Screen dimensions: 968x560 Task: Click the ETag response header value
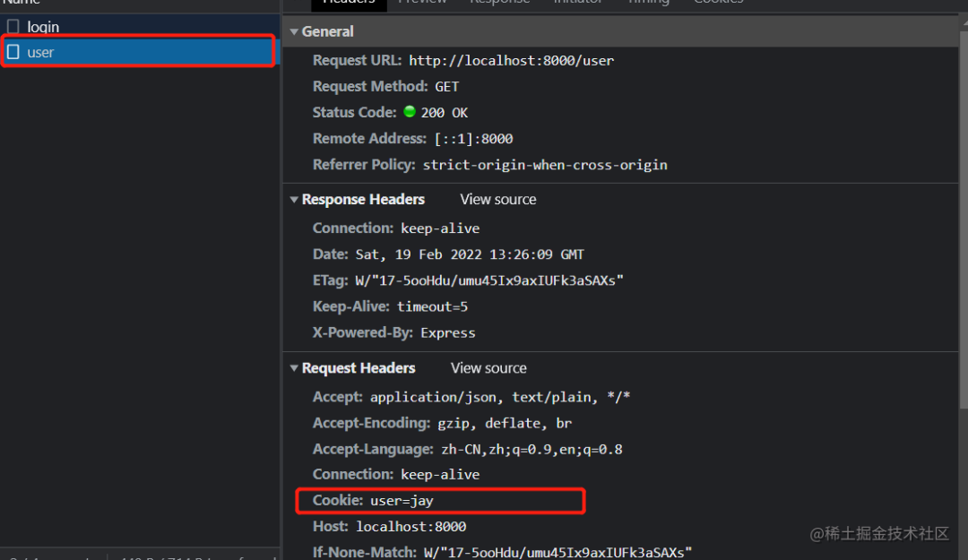489,280
